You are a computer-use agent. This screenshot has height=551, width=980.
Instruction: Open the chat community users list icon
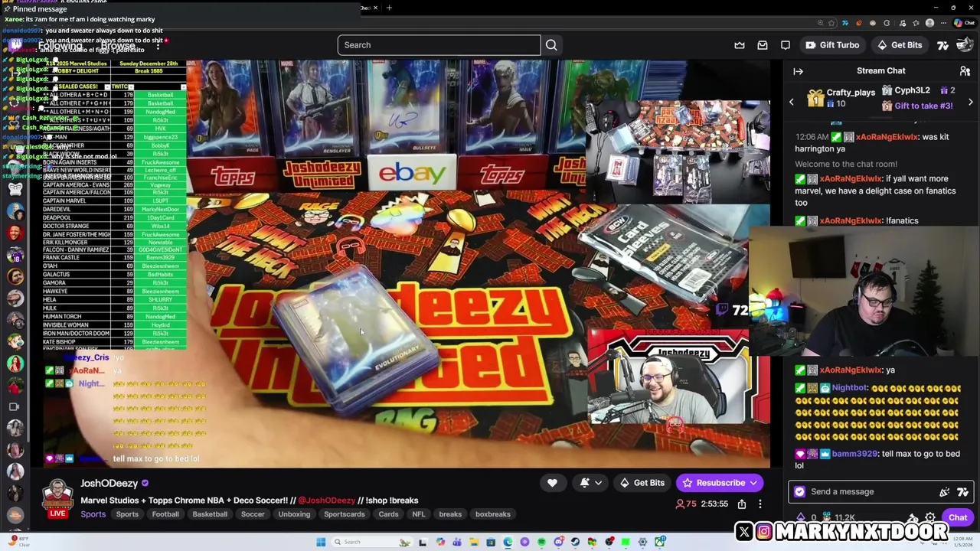click(x=965, y=71)
